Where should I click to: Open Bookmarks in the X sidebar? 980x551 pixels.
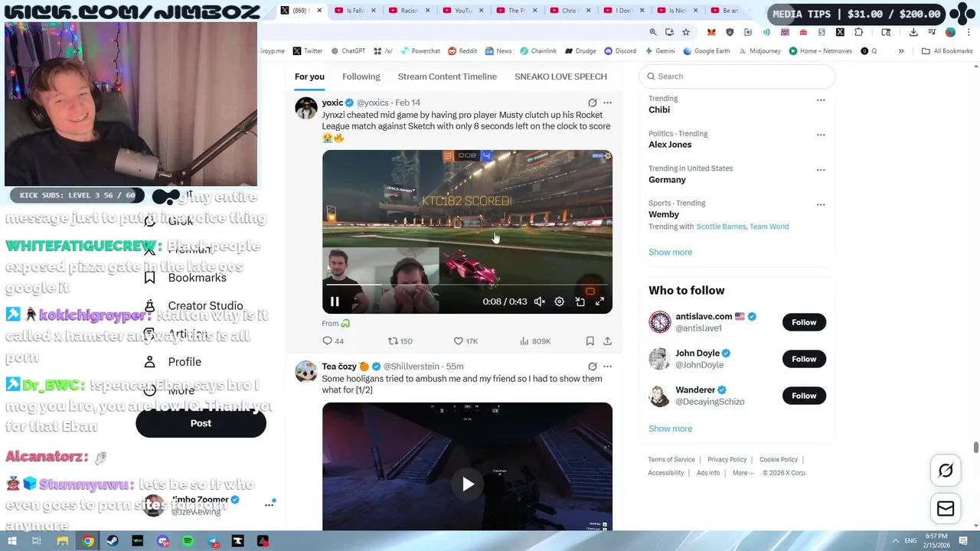point(185,278)
